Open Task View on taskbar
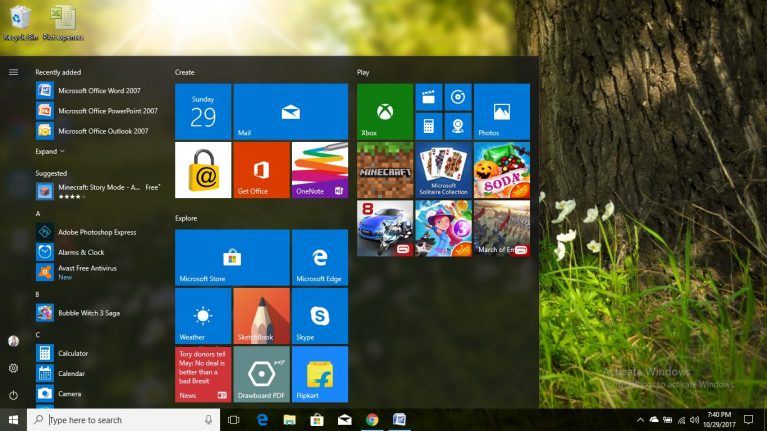The image size is (767, 431). [x=234, y=420]
